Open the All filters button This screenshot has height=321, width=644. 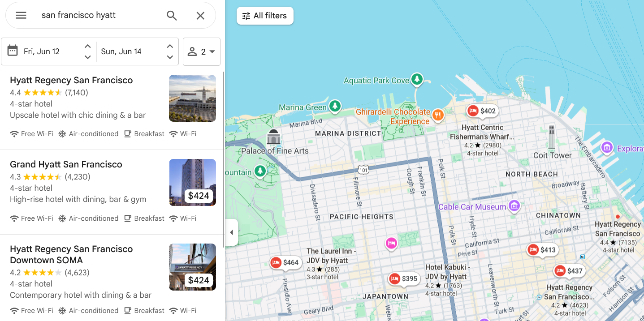click(265, 16)
